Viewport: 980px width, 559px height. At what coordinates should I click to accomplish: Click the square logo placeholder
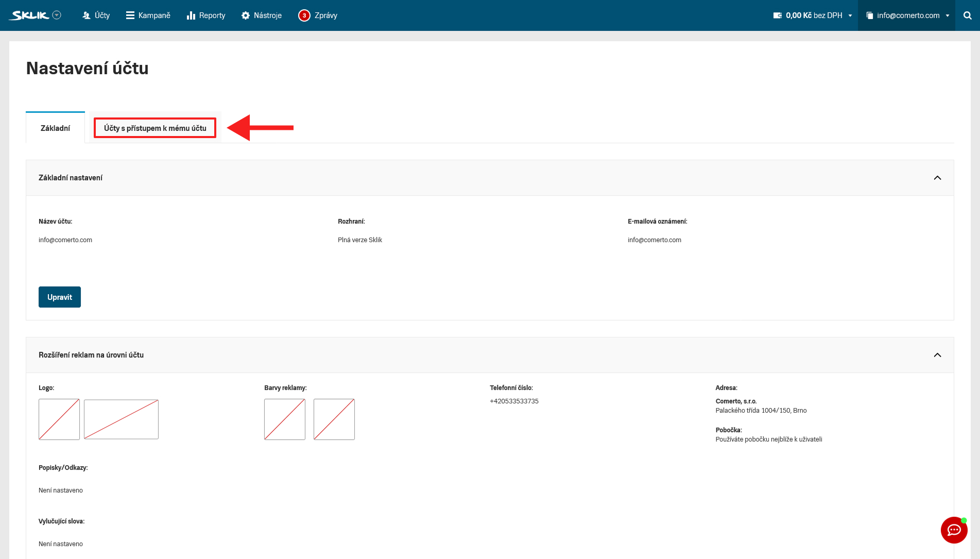point(59,419)
